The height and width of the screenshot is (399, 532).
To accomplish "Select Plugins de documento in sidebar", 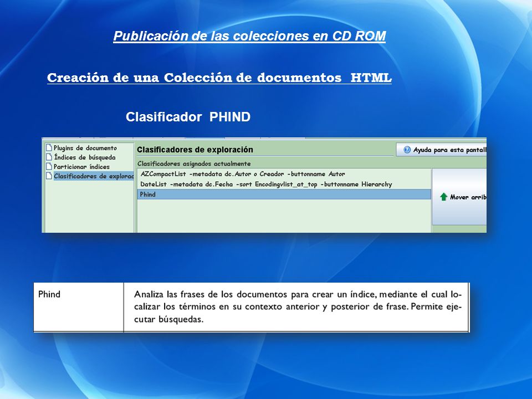I will 85,148.
